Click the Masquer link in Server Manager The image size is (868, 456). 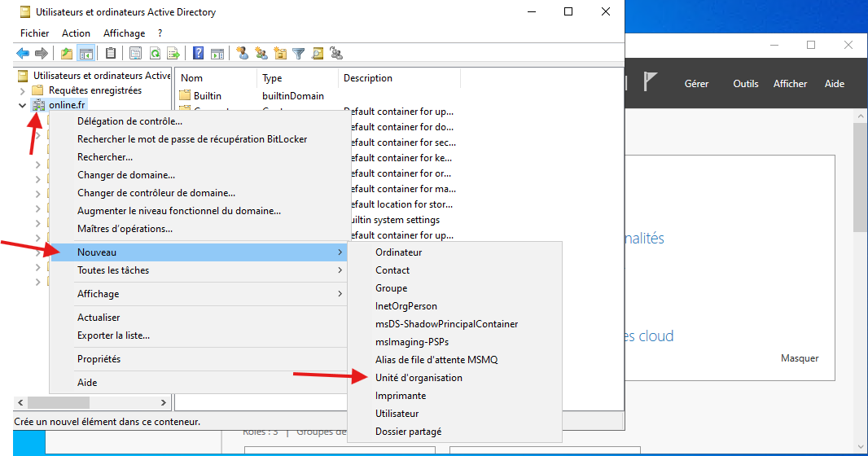800,358
